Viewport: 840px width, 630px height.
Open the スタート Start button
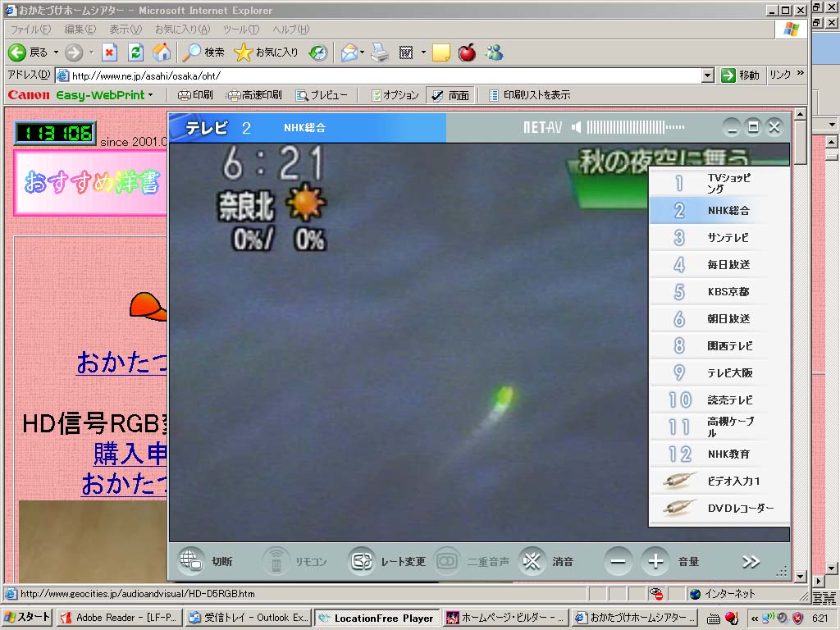(27, 618)
